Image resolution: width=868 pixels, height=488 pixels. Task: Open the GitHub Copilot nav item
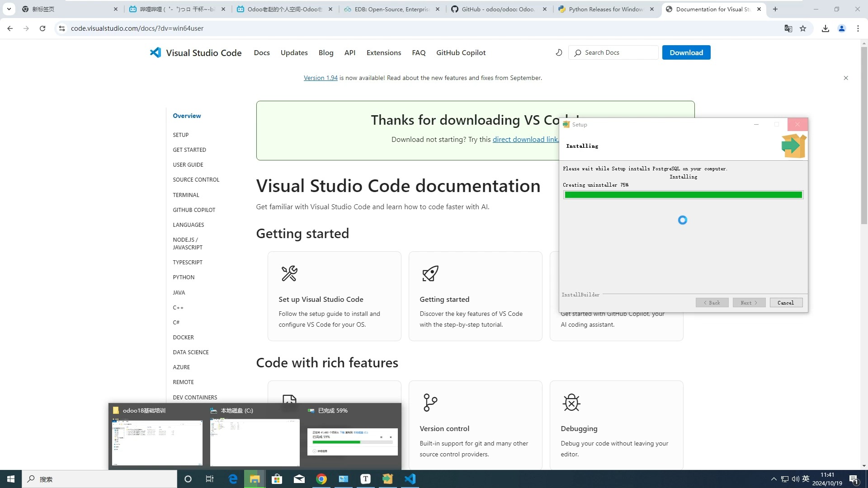(461, 53)
